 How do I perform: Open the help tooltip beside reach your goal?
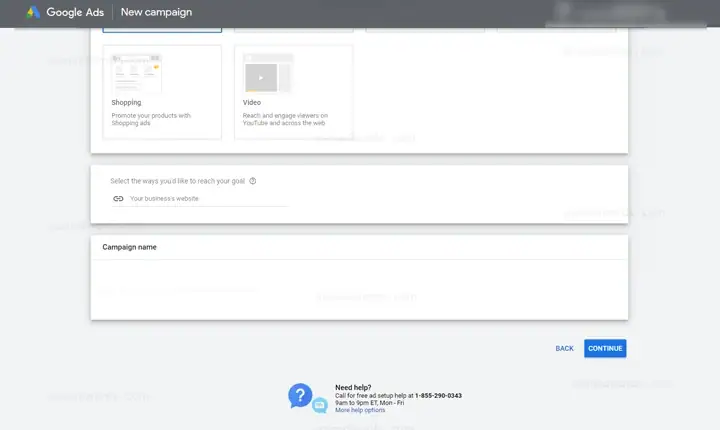click(253, 181)
